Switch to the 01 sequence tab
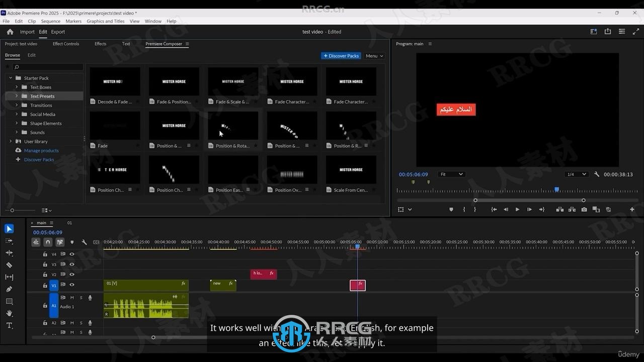 [x=69, y=223]
